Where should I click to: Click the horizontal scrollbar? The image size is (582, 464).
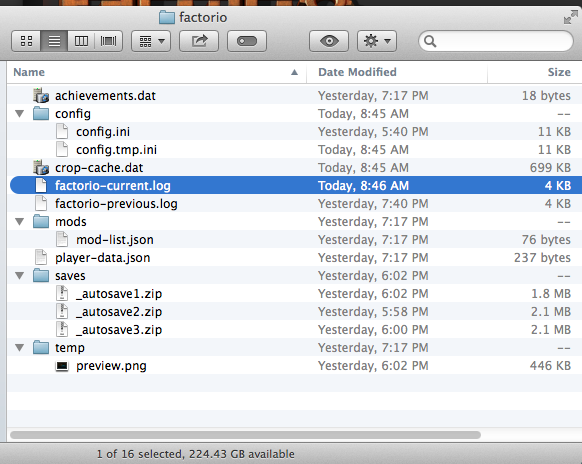point(245,435)
